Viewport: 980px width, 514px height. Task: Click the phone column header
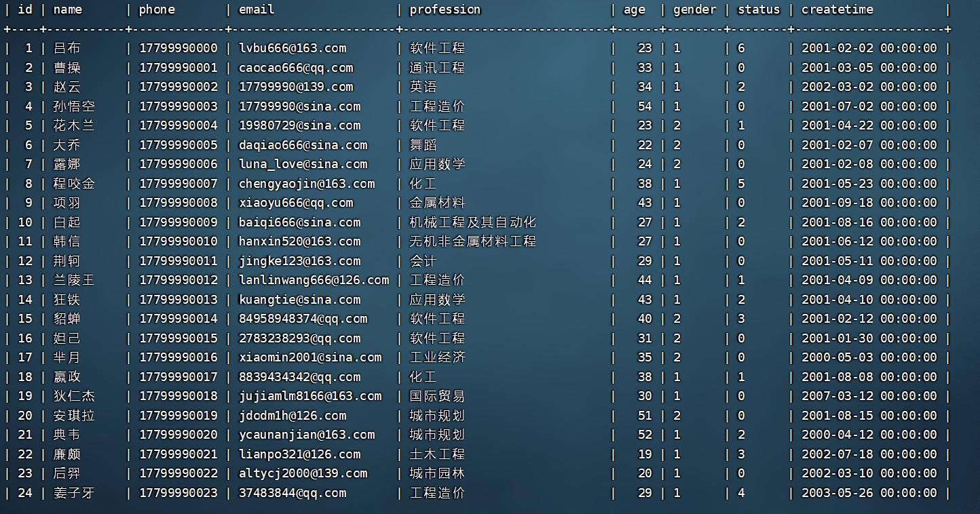pos(155,9)
